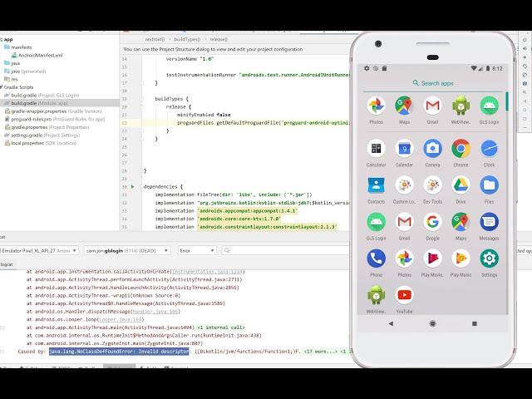Select java (generated) folder
Image resolution: width=532 pixels, height=399 pixels.
25,71
